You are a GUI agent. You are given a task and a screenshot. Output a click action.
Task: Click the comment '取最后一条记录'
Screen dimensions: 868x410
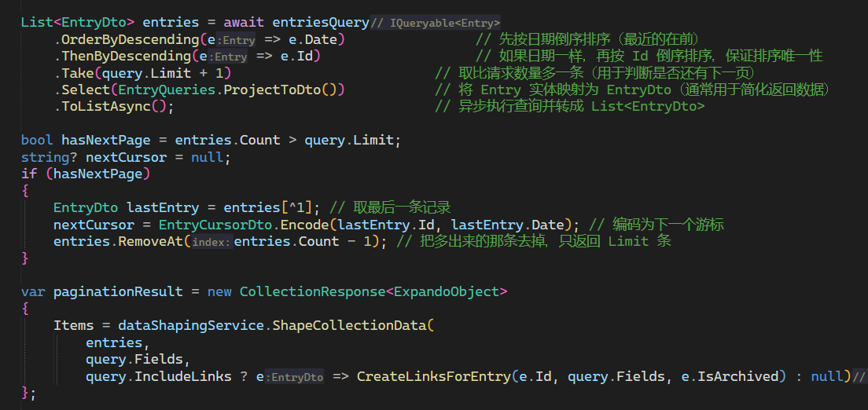[x=400, y=207]
